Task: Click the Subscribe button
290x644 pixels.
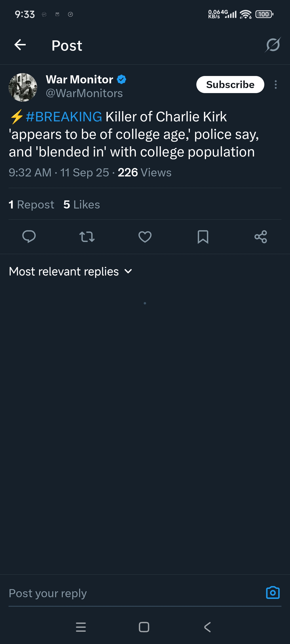Action: click(230, 85)
